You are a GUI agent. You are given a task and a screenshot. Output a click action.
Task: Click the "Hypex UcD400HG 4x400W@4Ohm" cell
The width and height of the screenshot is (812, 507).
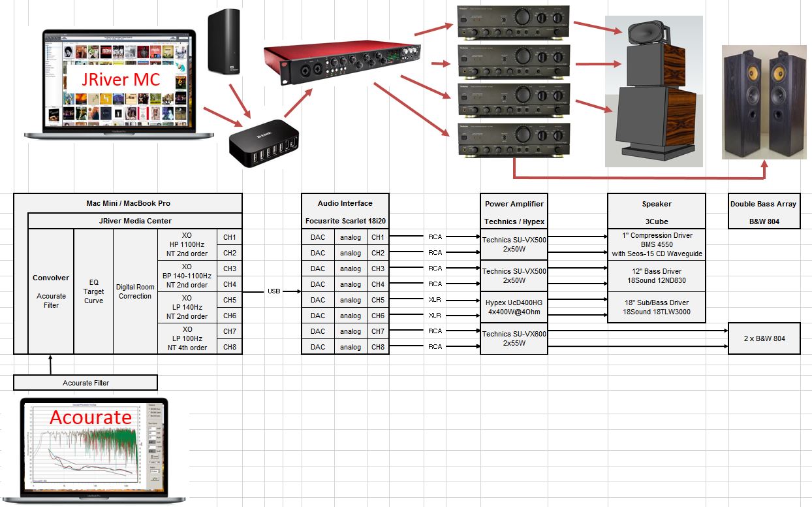coord(514,307)
